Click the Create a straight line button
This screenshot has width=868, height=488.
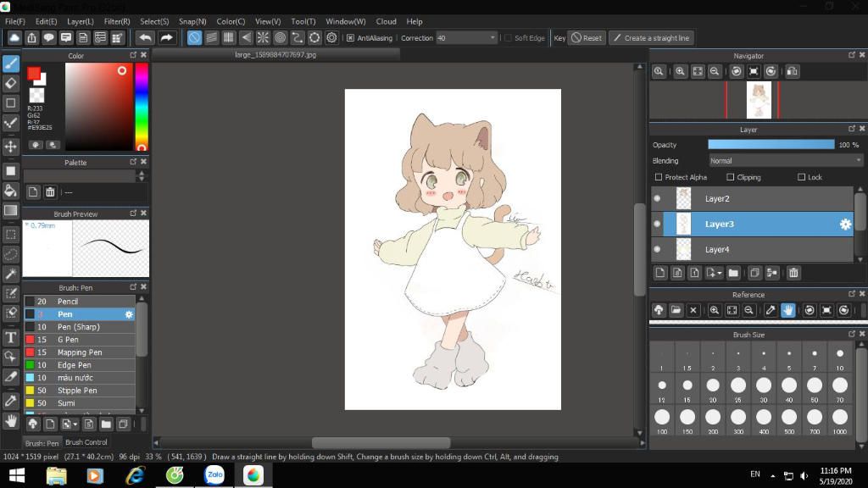(652, 38)
